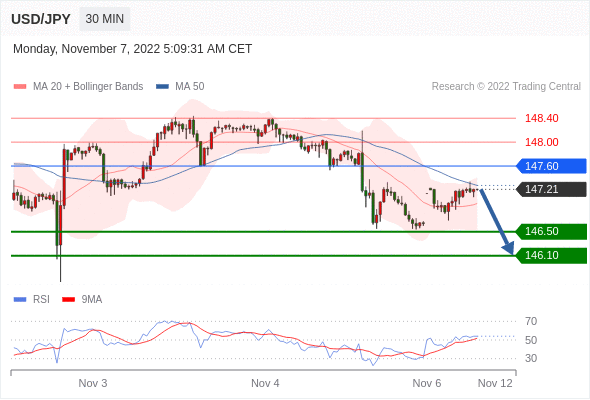The width and height of the screenshot is (590, 400).
Task: Click the RSI 50 level label
Action: [531, 340]
